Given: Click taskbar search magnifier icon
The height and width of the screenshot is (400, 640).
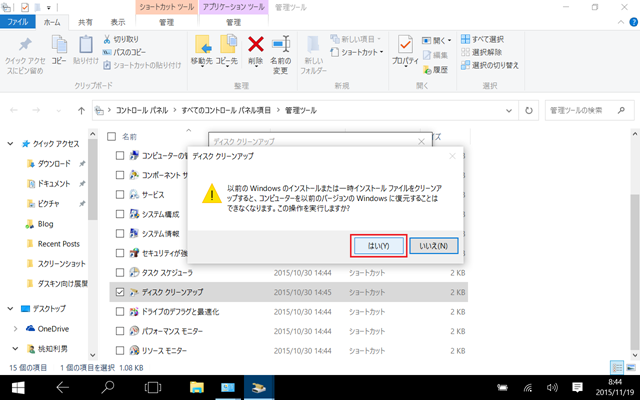Looking at the screenshot, I should [108, 387].
